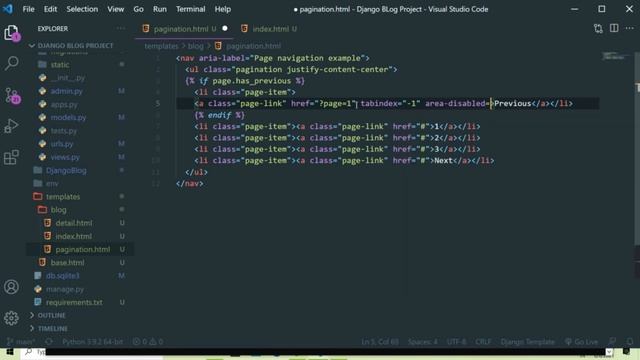Open the editor More Actions ellipsis

coord(629,29)
